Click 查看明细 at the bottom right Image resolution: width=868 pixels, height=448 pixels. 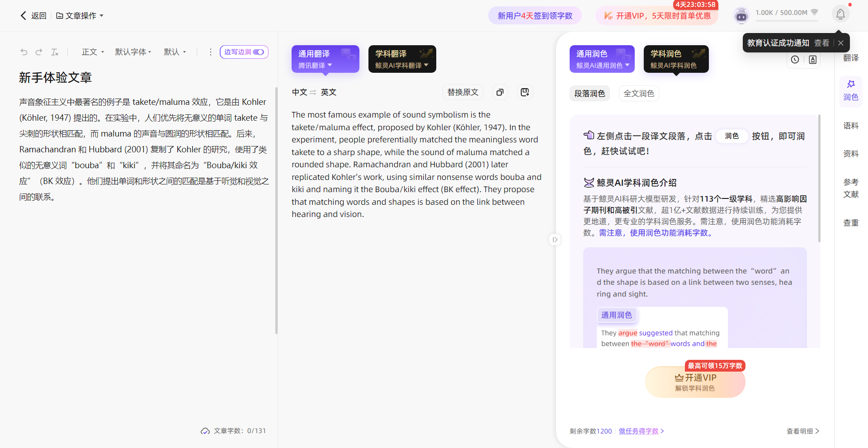[x=803, y=431]
